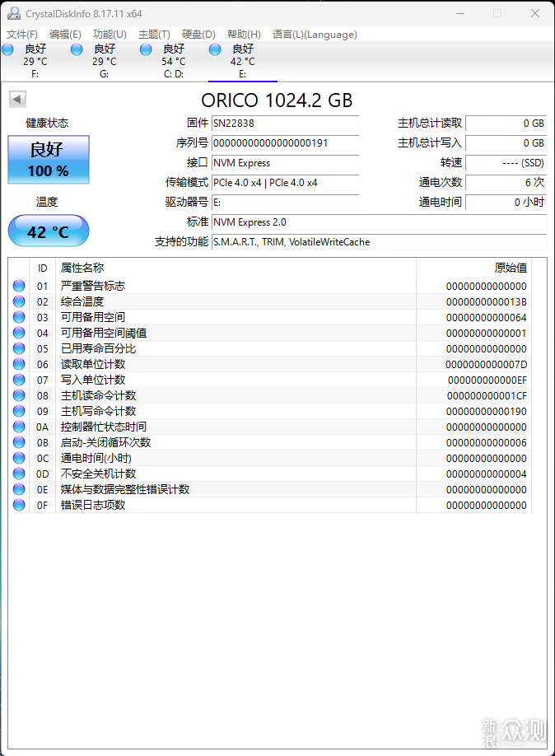
Task: Click the 传输模式 PCIe 4.0 x4 field
Action: pyautogui.click(x=286, y=183)
